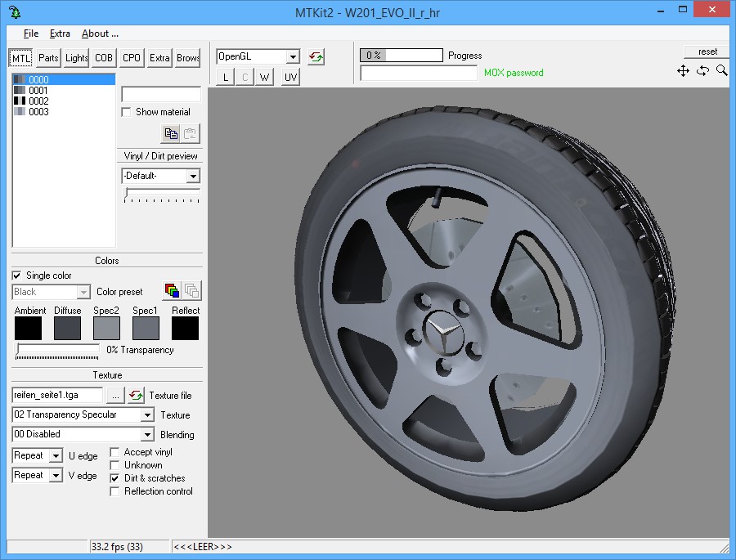Uncheck the Single color checkbox
Viewport: 736px width, 560px height.
(x=17, y=276)
